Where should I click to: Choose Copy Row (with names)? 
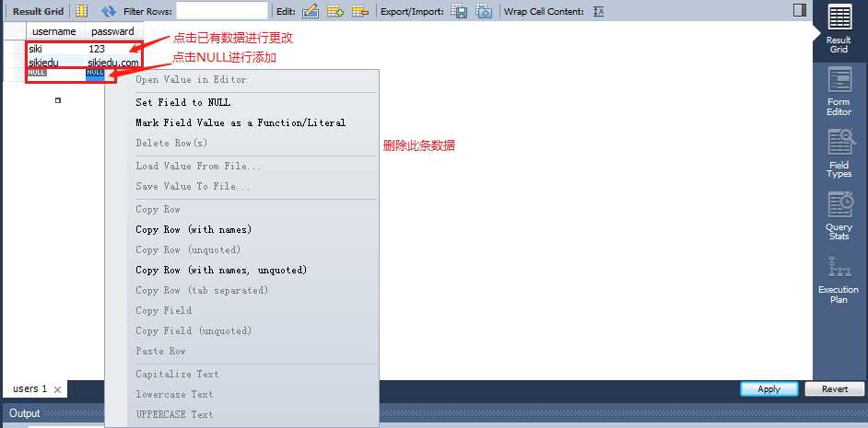(194, 229)
